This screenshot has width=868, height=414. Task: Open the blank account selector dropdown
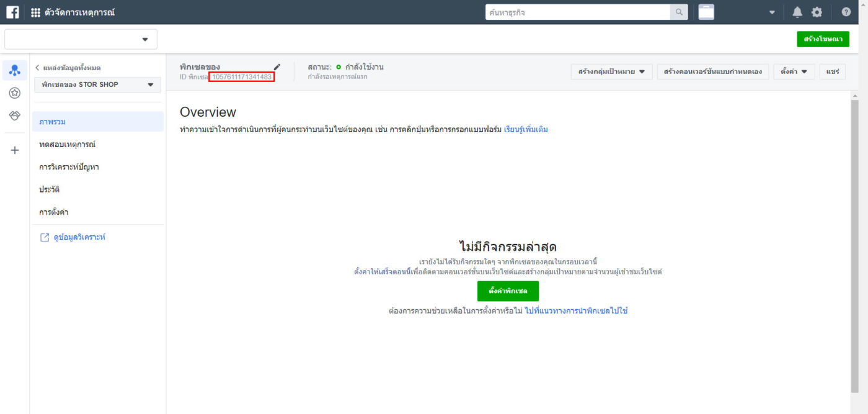point(81,39)
